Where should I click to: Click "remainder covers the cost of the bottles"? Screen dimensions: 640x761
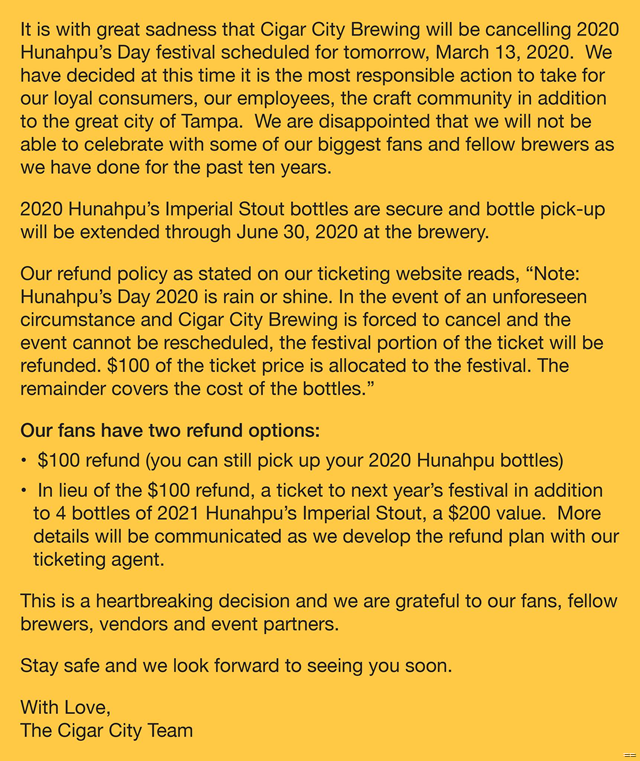tap(195, 389)
